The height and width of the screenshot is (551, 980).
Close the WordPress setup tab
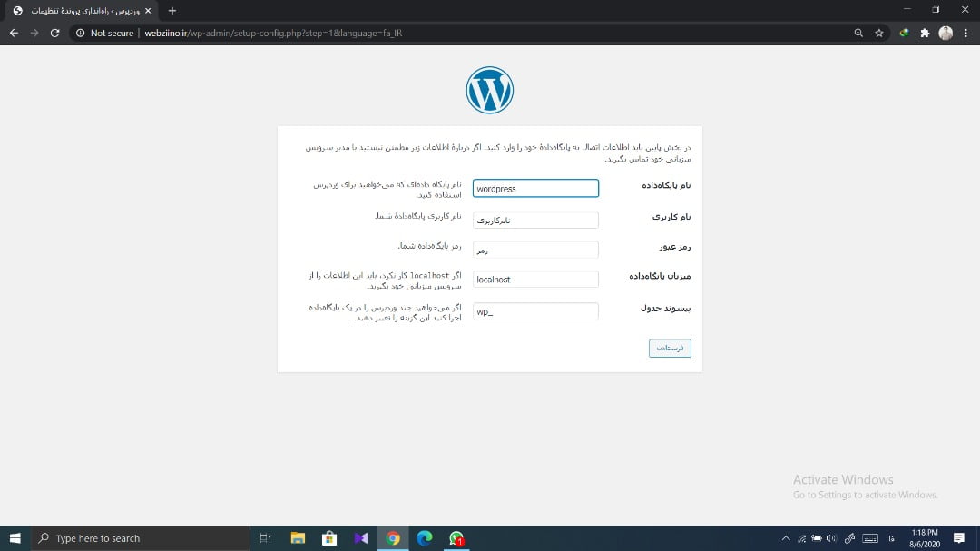pyautogui.click(x=148, y=11)
